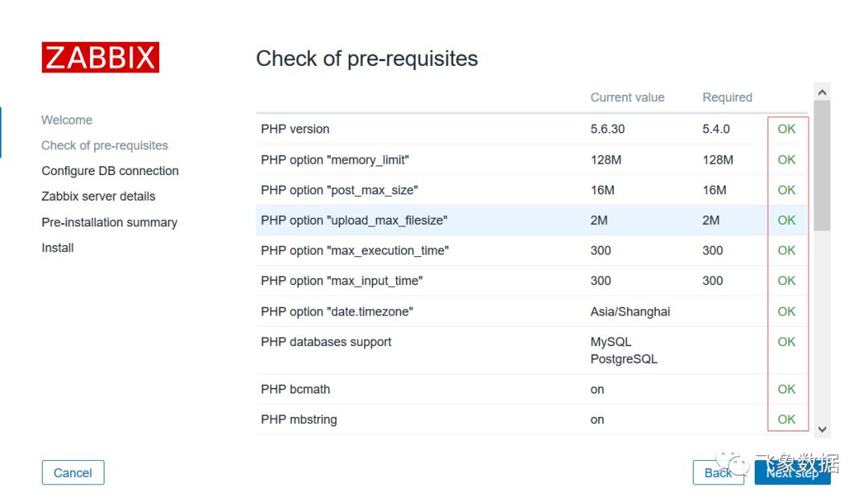Open the Zabbix server details step

[99, 197]
